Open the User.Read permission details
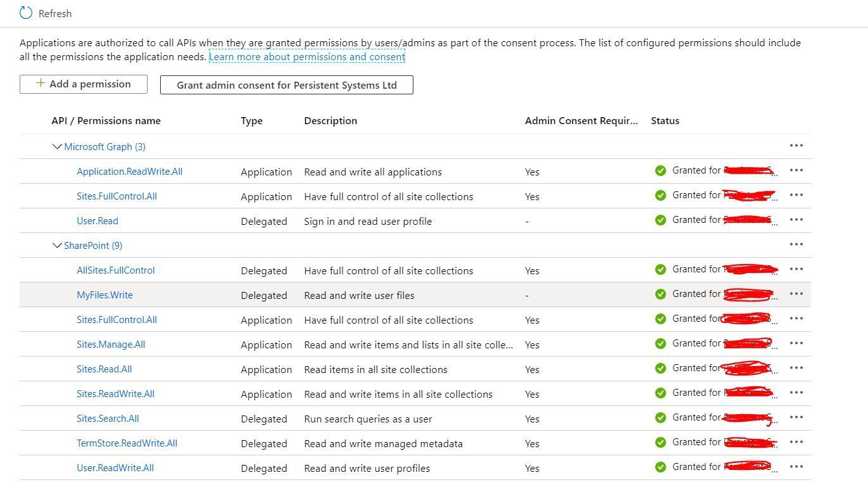The image size is (868, 494). click(97, 220)
